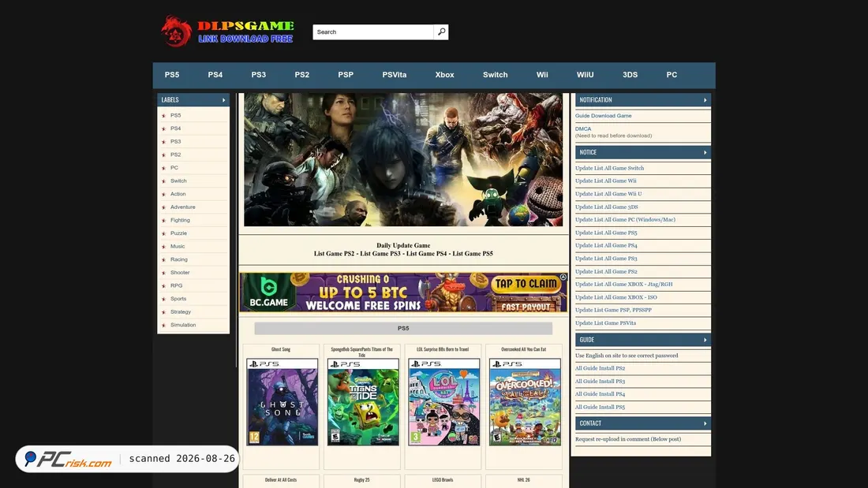Open the Switch navigation tab
Screen dimensions: 868x488
coord(495,75)
